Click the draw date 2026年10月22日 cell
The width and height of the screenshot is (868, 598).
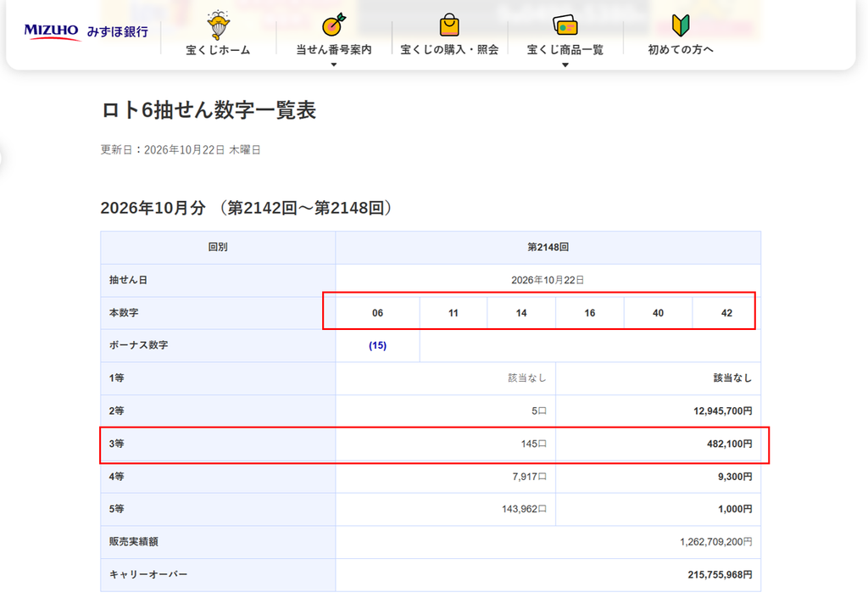548,280
